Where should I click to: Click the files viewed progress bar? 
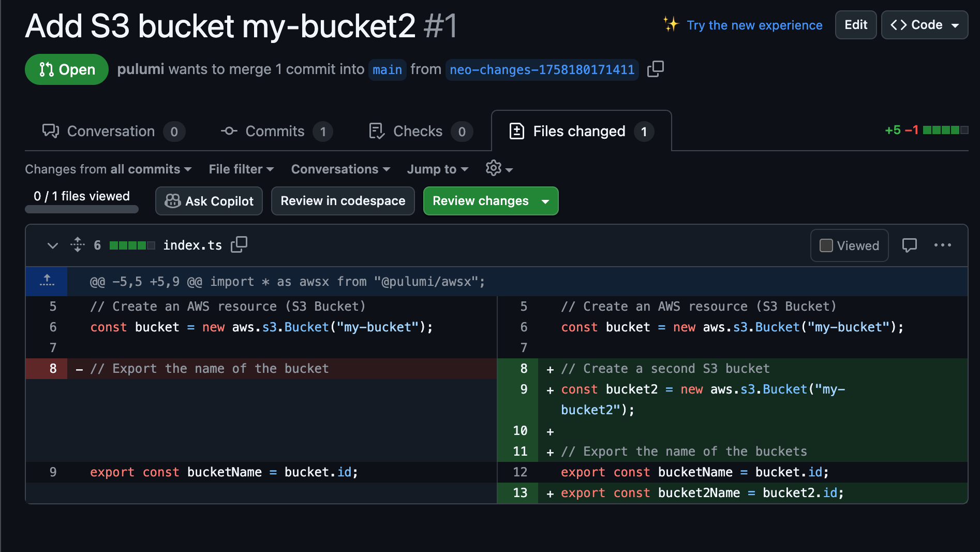click(82, 209)
